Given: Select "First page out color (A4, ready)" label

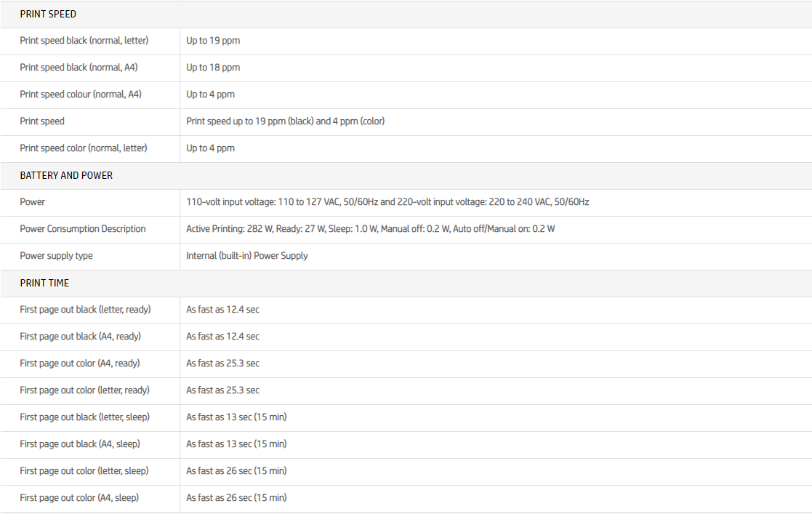Looking at the screenshot, I should (80, 364).
